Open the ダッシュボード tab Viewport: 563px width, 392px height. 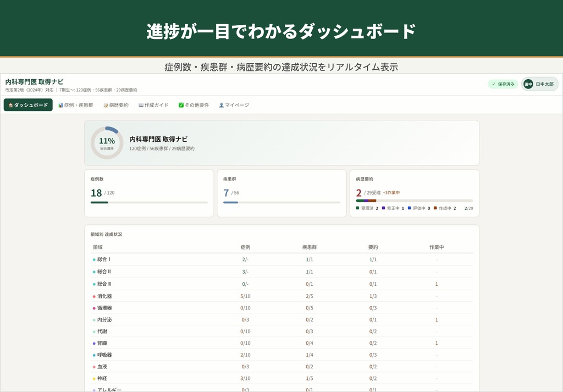click(28, 105)
